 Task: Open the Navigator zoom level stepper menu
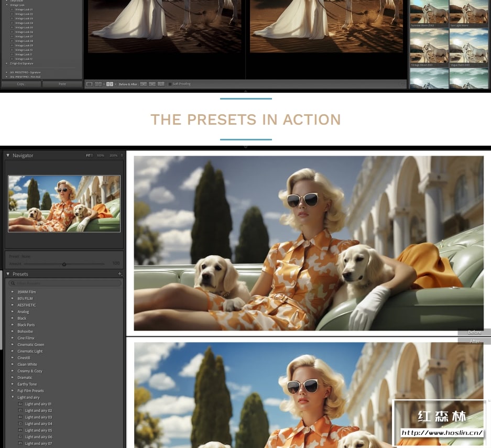122,155
